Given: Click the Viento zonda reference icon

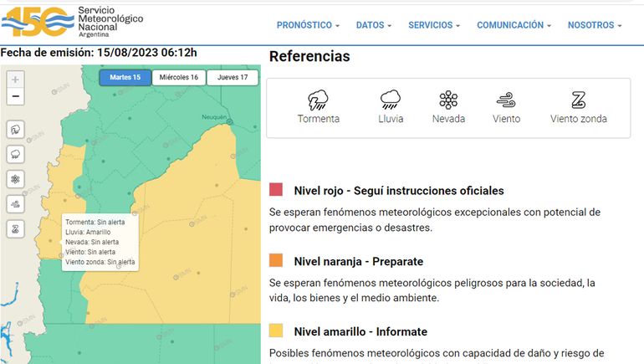Looking at the screenshot, I should point(578,100).
